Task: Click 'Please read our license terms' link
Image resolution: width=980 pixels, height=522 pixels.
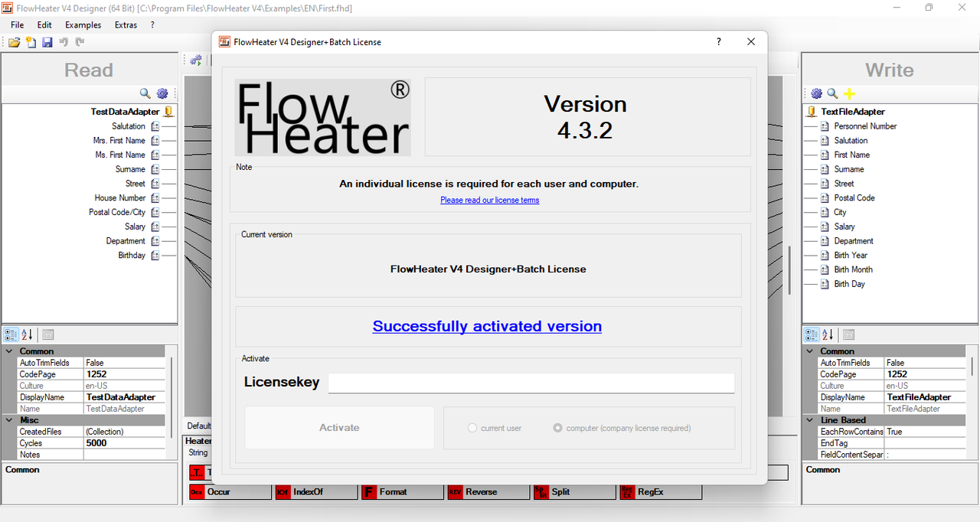Action: [x=490, y=201]
